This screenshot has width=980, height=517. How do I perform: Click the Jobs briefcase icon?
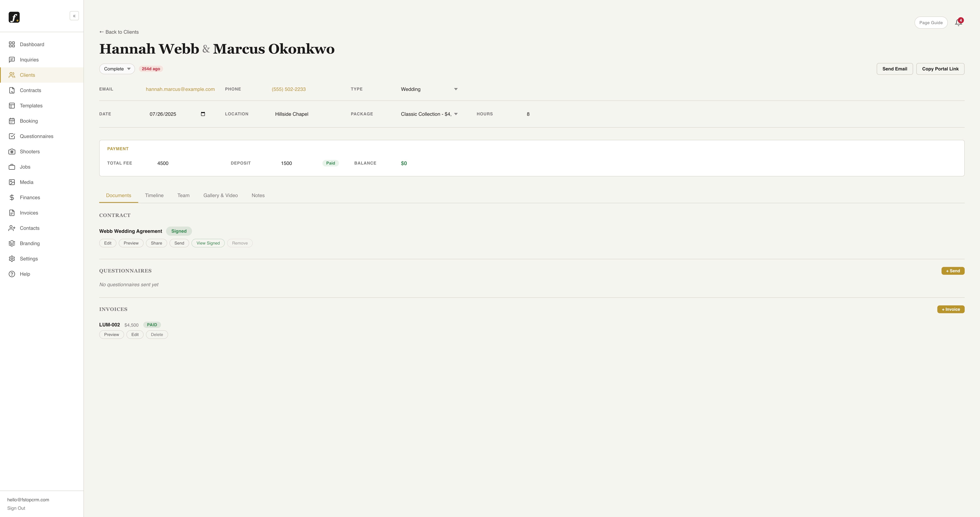(12, 167)
